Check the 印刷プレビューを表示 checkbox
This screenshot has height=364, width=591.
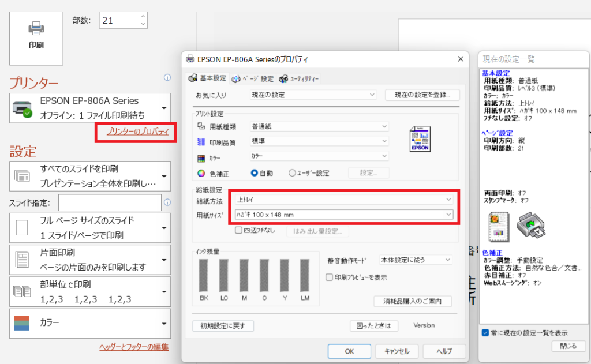click(x=330, y=277)
